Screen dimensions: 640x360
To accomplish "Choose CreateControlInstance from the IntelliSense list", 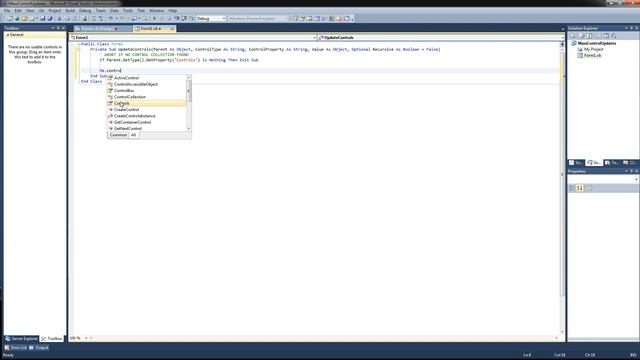I will pyautogui.click(x=135, y=116).
